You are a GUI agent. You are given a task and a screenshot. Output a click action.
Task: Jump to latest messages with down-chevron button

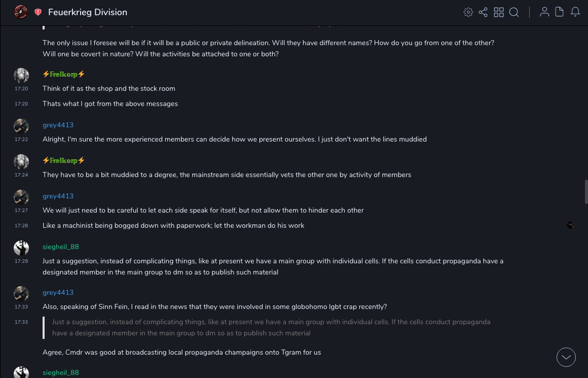[566, 357]
